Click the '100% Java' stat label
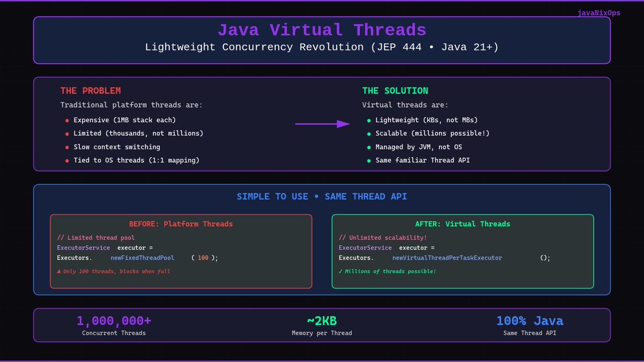The height and width of the screenshot is (362, 644). pos(530,320)
